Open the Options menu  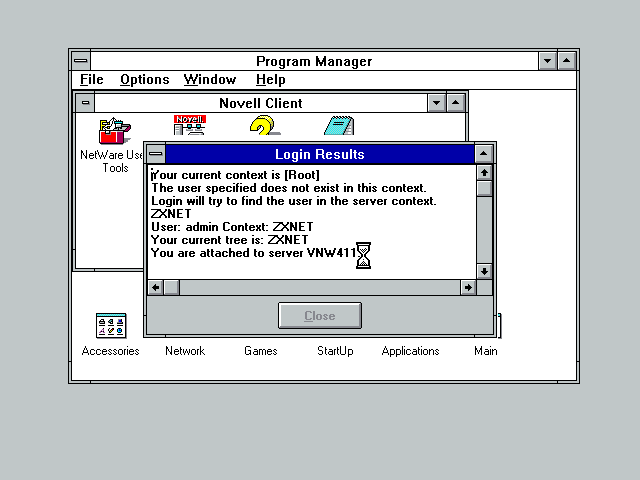pos(144,80)
